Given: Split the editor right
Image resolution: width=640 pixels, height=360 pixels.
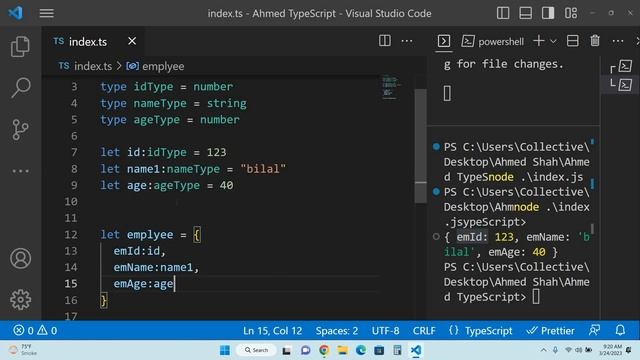Looking at the screenshot, I should point(384,41).
